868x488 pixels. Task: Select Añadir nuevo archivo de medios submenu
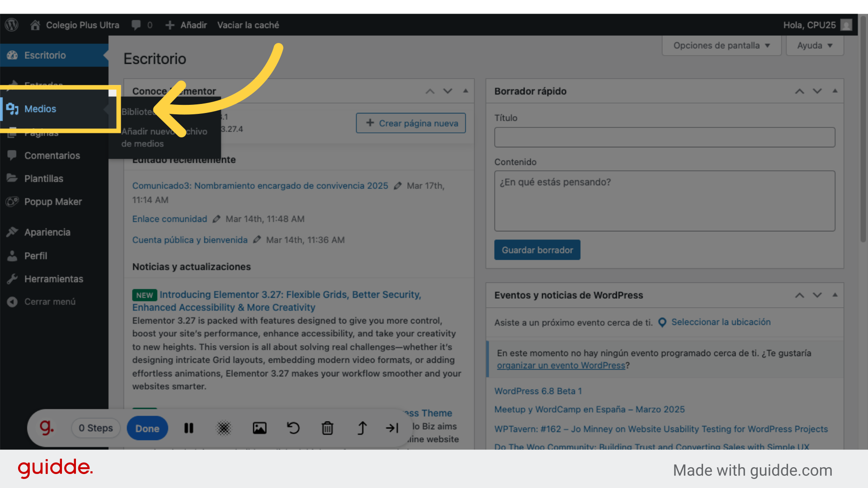coord(164,137)
